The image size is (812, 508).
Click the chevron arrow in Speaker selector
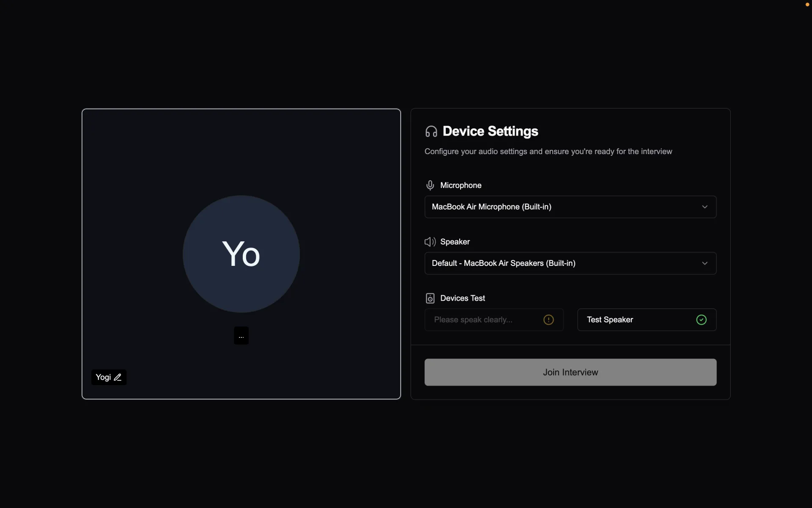(705, 263)
